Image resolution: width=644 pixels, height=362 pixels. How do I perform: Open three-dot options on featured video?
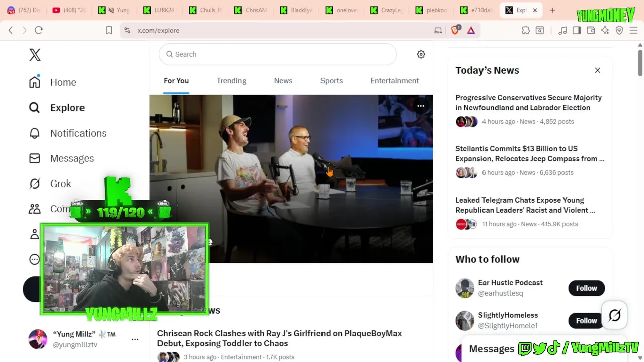(x=421, y=106)
